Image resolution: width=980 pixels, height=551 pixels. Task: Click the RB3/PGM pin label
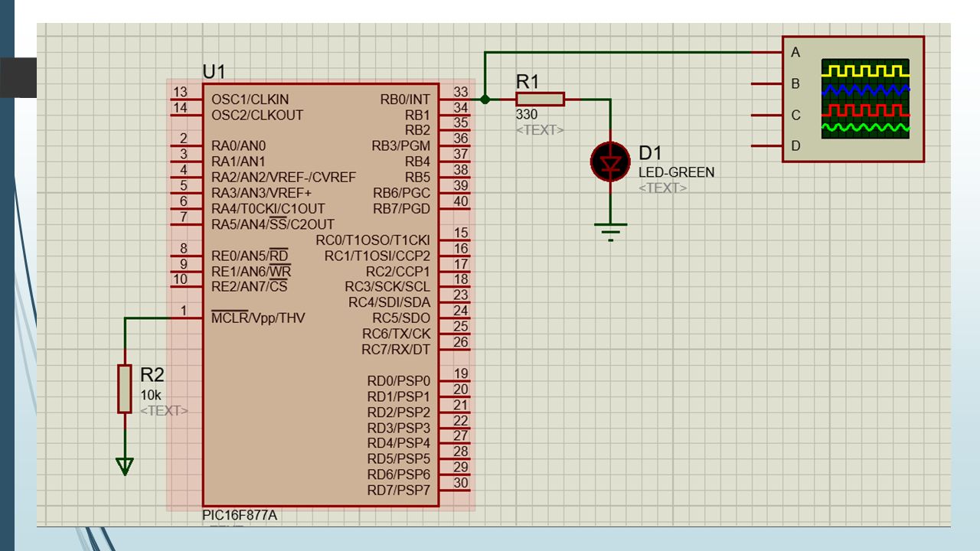point(401,145)
